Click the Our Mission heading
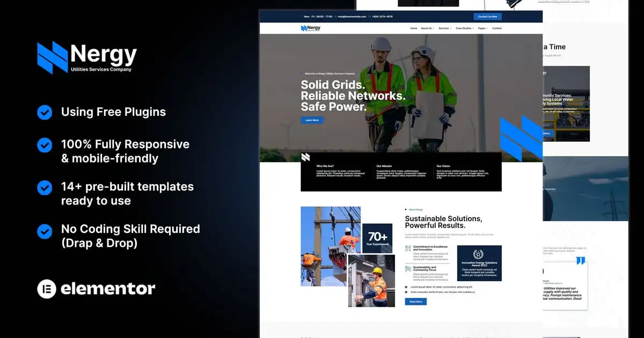The height and width of the screenshot is (338, 644). (x=384, y=166)
